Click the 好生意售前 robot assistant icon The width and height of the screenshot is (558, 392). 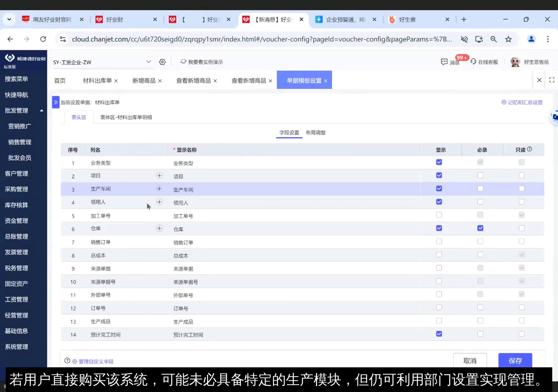[x=515, y=62]
